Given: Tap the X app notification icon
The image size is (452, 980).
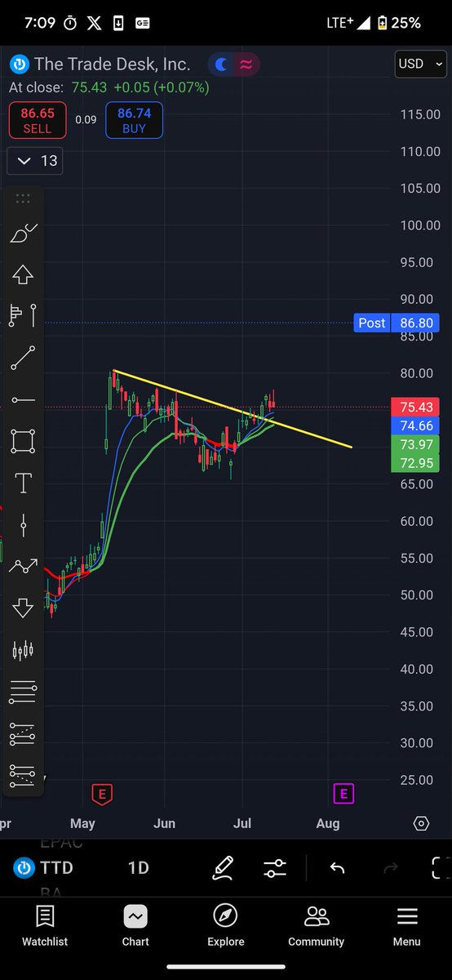Looking at the screenshot, I should click(94, 23).
